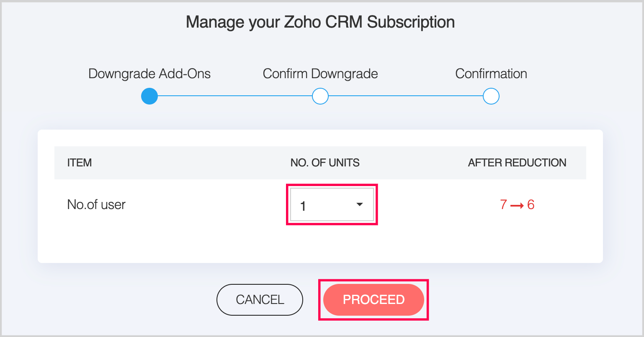Click the red arrow between 7 and 6
This screenshot has height=337, width=644.
pyautogui.click(x=518, y=205)
